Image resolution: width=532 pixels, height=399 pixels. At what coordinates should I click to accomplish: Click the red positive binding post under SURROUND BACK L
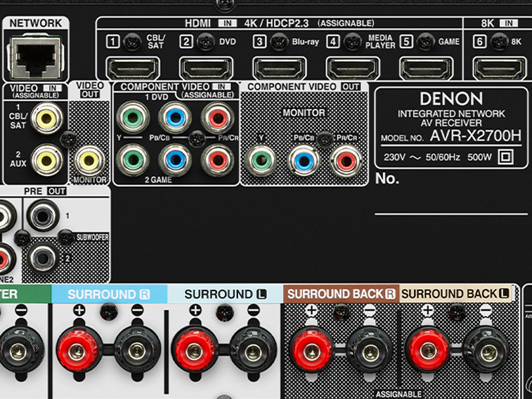(428, 352)
